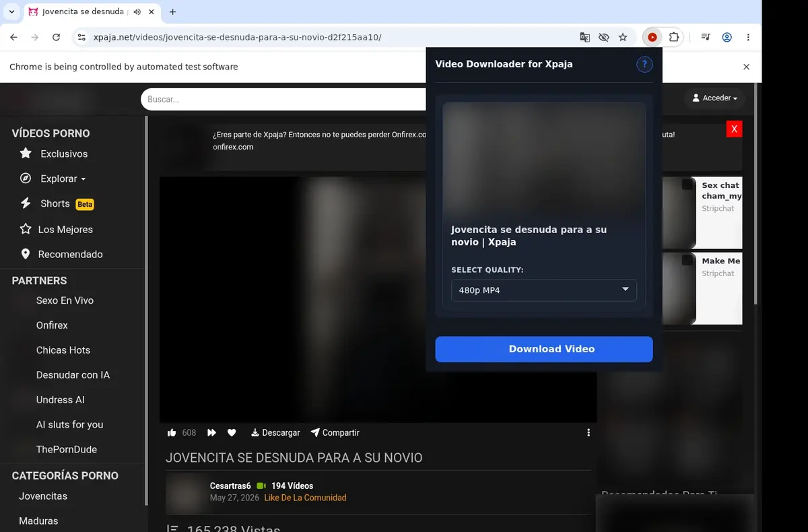Click the Chrome back arrow
This screenshot has width=808, height=532.
click(x=13, y=37)
